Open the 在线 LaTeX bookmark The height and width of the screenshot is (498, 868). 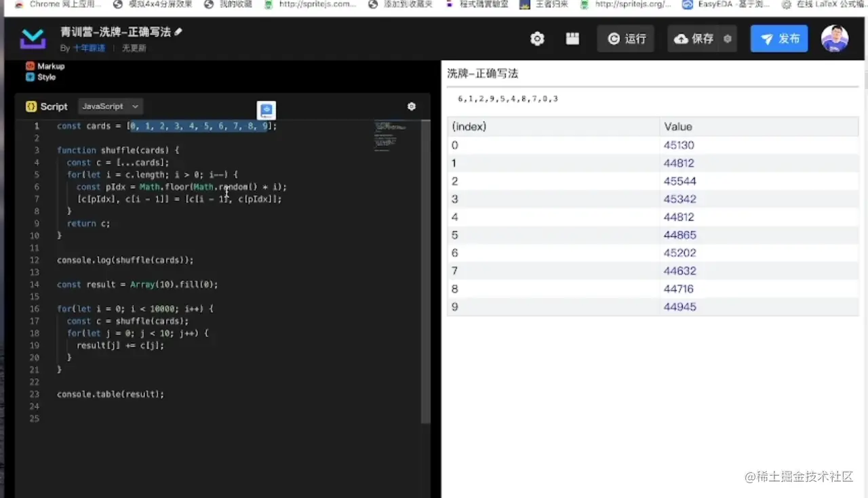click(824, 4)
